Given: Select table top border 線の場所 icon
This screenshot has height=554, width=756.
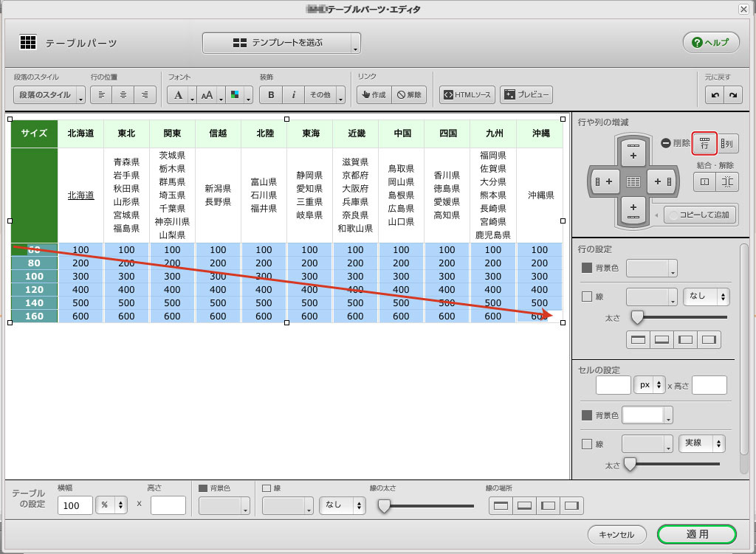Looking at the screenshot, I should tap(501, 506).
